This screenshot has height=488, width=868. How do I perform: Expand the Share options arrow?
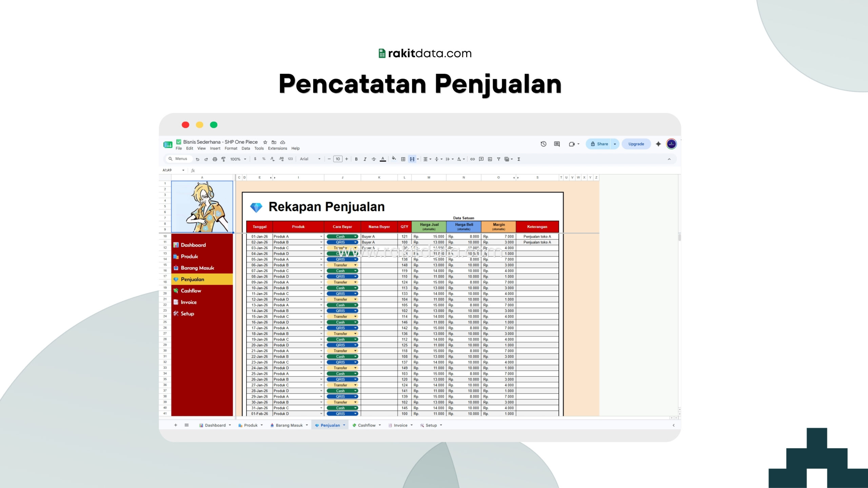pos(615,144)
